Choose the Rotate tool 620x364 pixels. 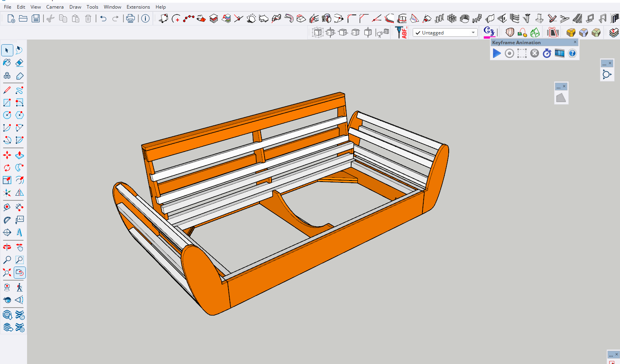(x=7, y=168)
